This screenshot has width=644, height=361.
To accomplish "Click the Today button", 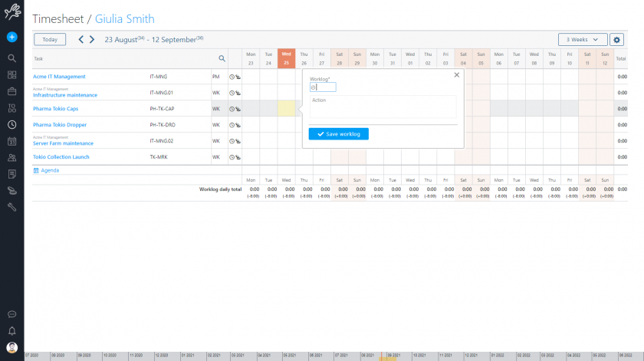I will tap(50, 39).
